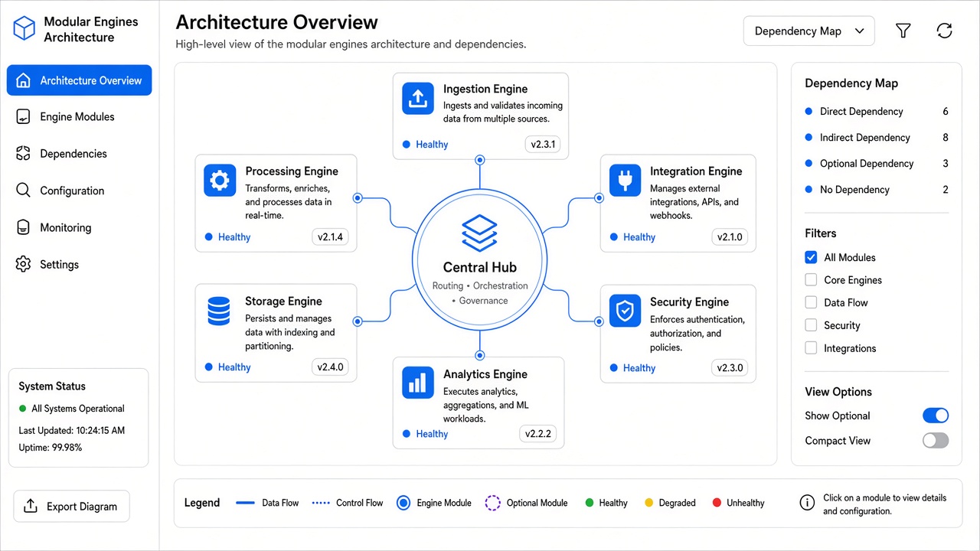Click the Optional Dependency legend row
The image size is (980, 551).
coord(877,164)
